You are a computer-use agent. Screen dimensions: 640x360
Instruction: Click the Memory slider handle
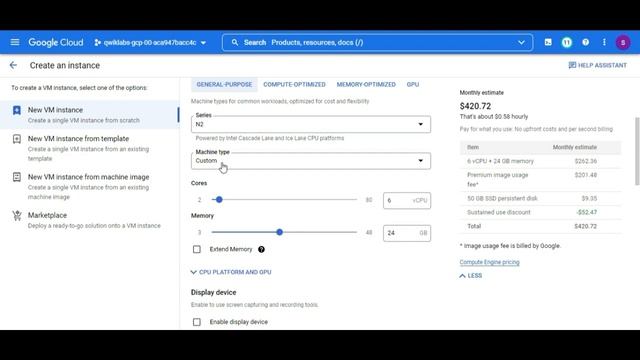coord(280,232)
